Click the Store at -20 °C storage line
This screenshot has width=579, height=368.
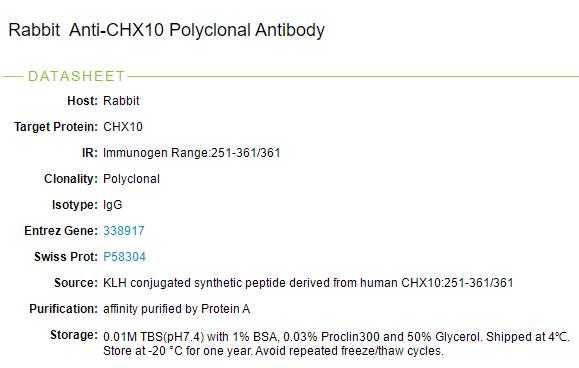(x=273, y=351)
